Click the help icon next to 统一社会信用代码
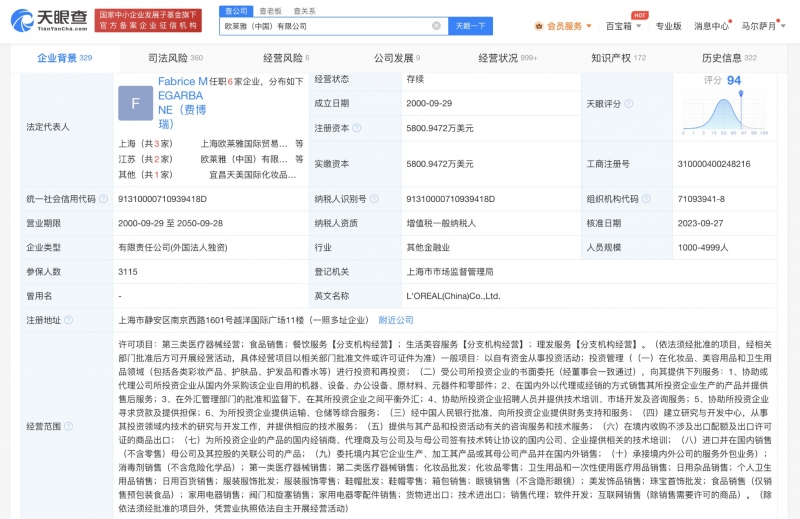Image resolution: width=800 pixels, height=519 pixels. [x=103, y=199]
